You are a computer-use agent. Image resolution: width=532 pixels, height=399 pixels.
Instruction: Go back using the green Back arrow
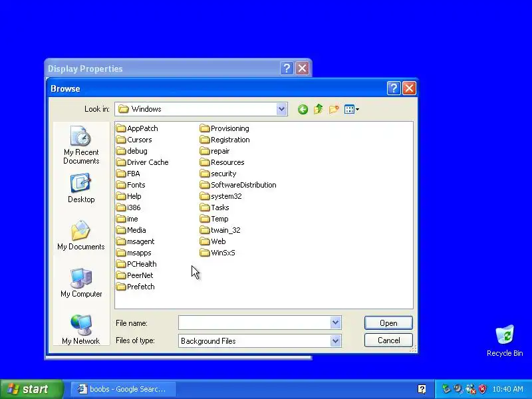(x=303, y=109)
